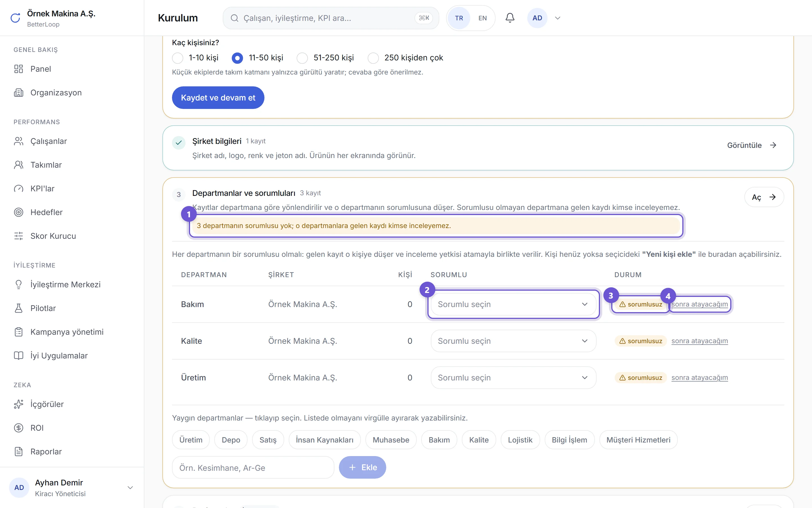Open Sorumlu seçin dropdown for Üretim

pos(513,377)
